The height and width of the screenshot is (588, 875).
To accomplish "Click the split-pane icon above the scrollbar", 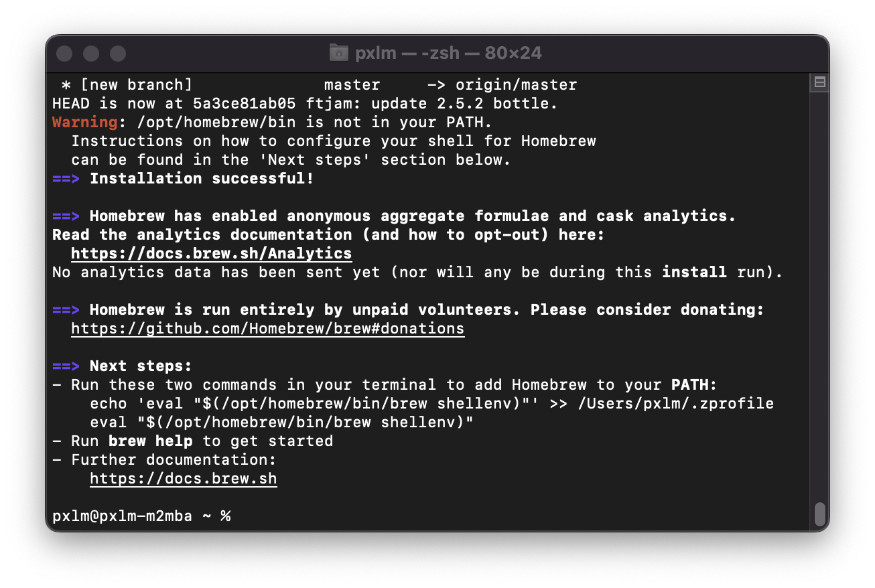I will (x=819, y=81).
